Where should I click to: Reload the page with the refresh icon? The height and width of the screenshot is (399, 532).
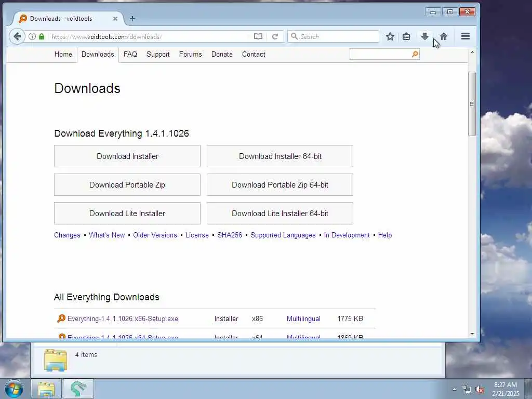pyautogui.click(x=275, y=36)
